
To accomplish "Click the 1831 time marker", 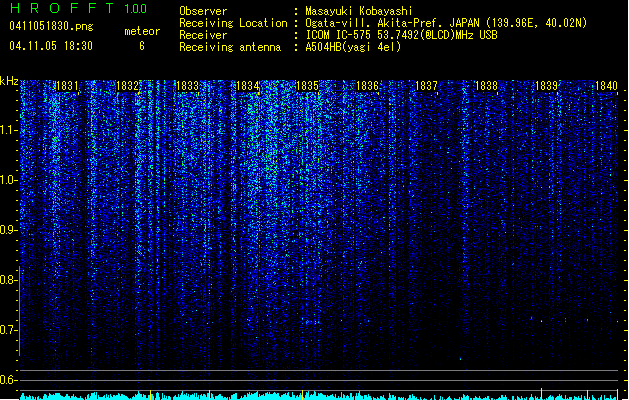I will pyautogui.click(x=67, y=86).
